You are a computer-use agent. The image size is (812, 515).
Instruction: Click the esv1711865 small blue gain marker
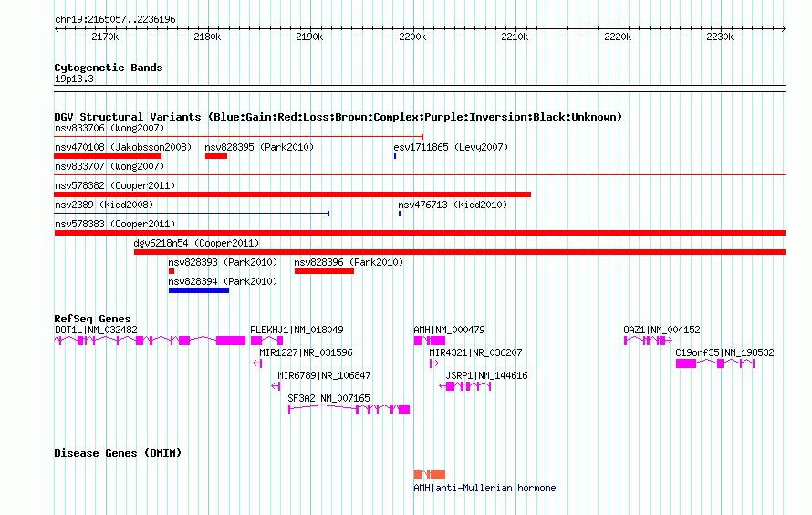(395, 156)
